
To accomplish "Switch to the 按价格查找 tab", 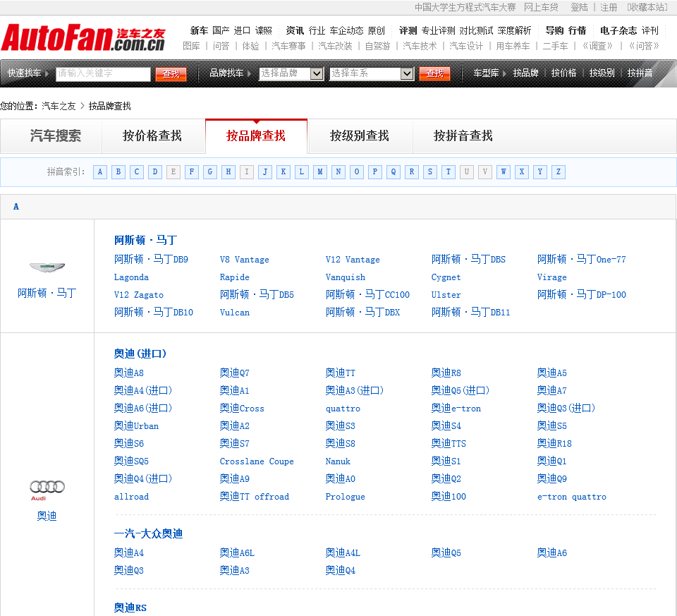I will 152,136.
